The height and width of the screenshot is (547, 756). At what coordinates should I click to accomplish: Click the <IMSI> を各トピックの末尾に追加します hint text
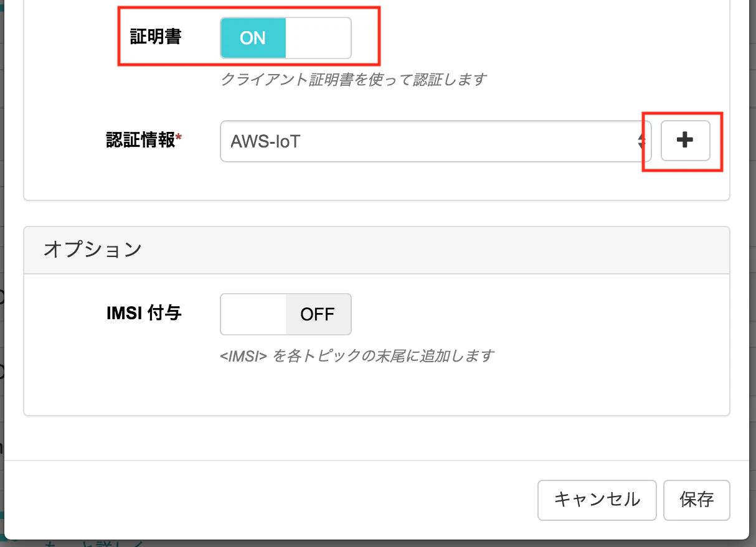click(x=357, y=356)
